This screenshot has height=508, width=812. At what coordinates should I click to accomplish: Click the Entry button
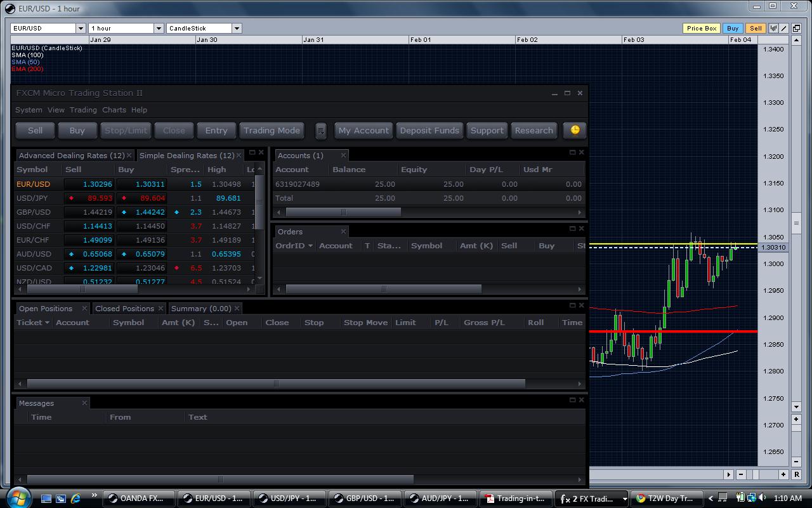click(216, 130)
